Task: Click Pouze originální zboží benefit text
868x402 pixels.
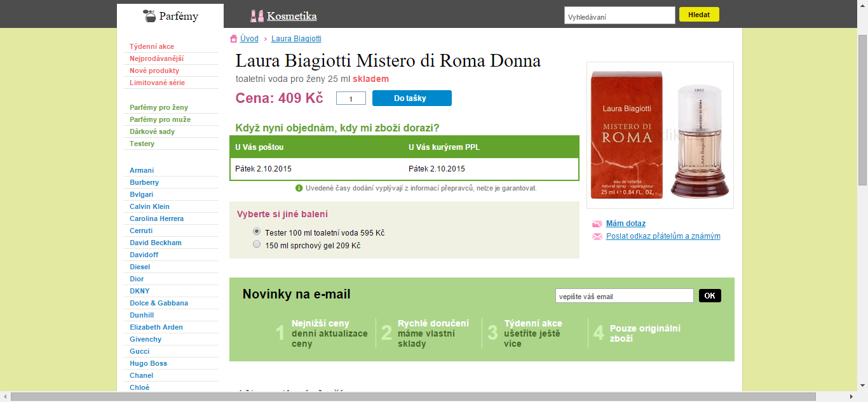Action: pyautogui.click(x=645, y=333)
